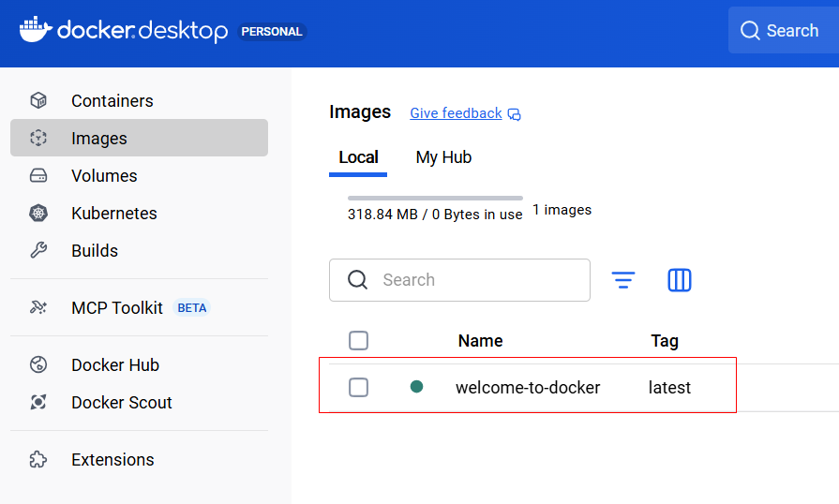Sort by the Name column header
Viewport: 839px width, 504px height.
(x=481, y=340)
